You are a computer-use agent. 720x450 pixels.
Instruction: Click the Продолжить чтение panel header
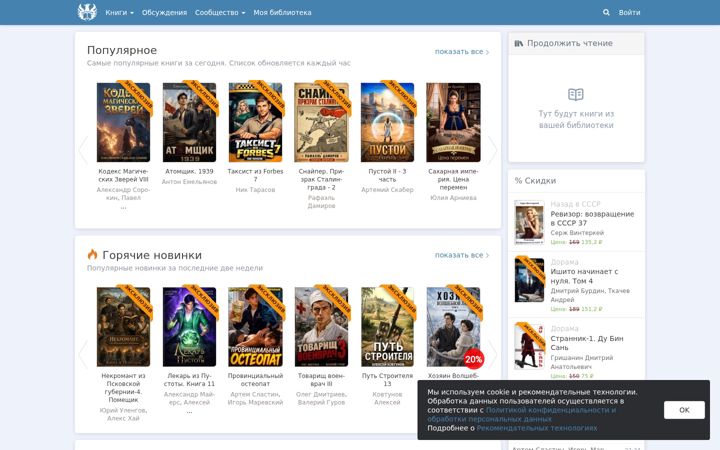(x=576, y=43)
